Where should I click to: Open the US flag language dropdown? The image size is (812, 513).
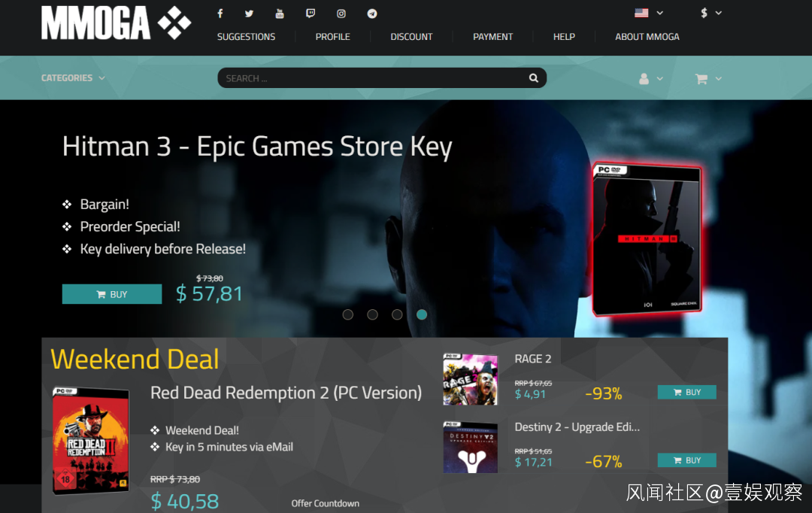pos(649,13)
